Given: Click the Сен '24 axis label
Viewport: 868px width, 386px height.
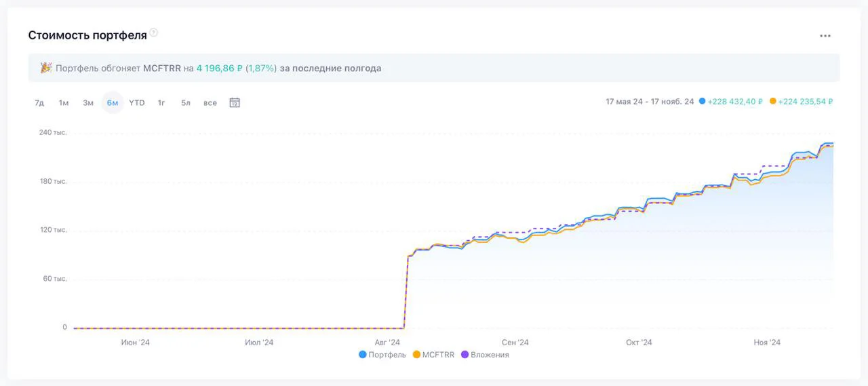Looking at the screenshot, I should (515, 343).
